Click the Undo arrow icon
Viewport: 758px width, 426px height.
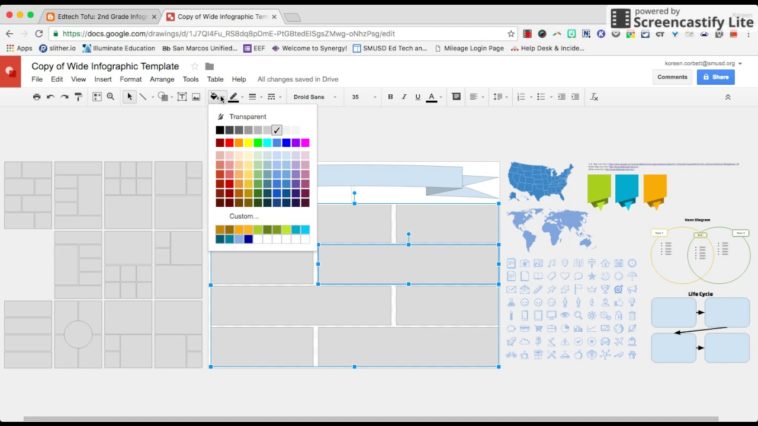coord(51,97)
